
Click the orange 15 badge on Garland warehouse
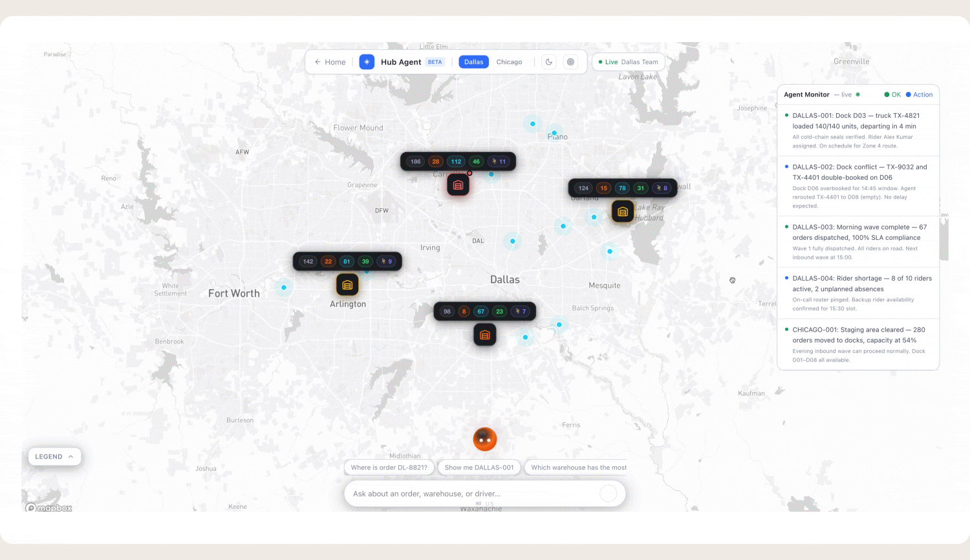tap(603, 188)
